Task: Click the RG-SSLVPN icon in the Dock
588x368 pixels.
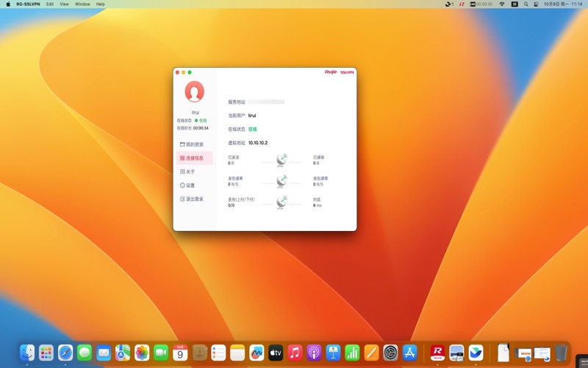Action: click(437, 353)
